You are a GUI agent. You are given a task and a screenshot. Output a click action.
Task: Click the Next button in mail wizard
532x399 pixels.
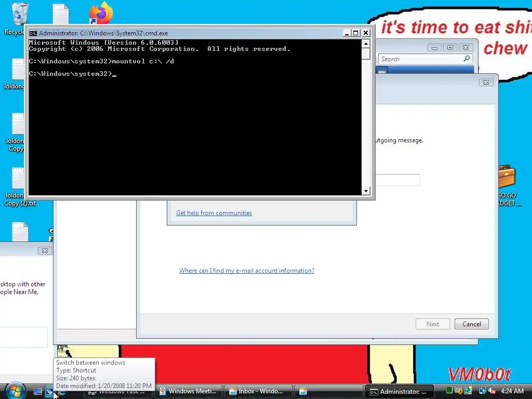pyautogui.click(x=433, y=324)
